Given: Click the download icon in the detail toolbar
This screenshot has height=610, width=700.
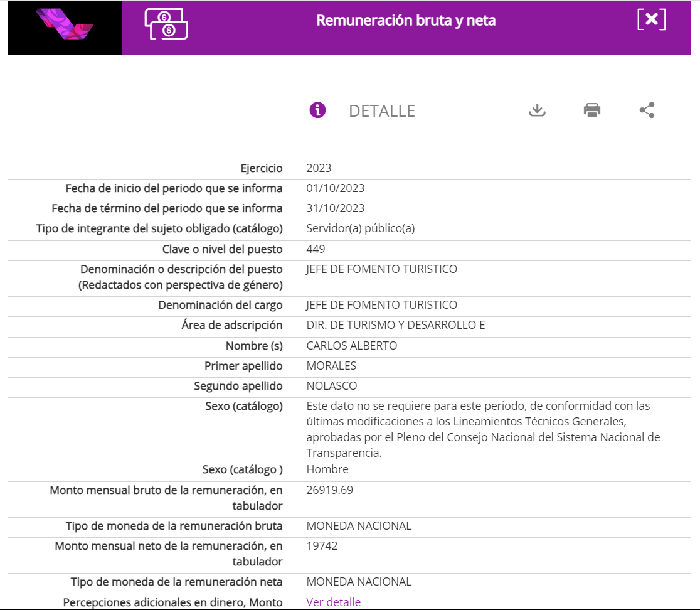Looking at the screenshot, I should point(537,110).
